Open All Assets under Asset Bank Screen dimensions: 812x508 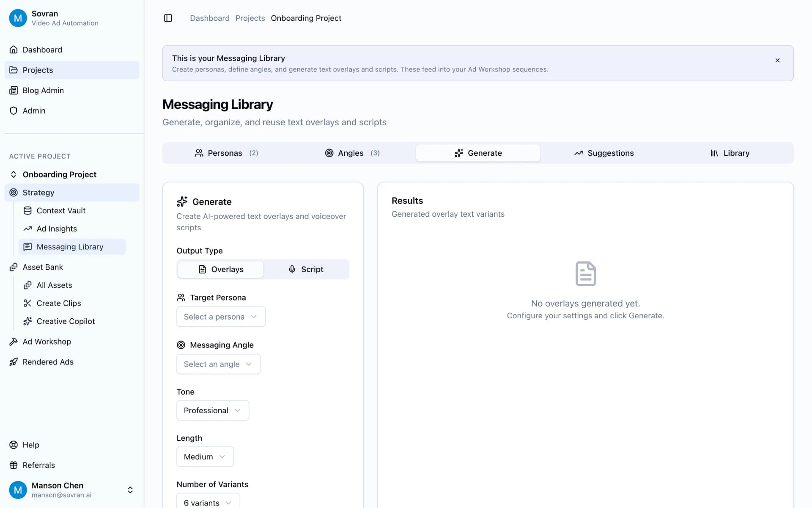click(72, 285)
